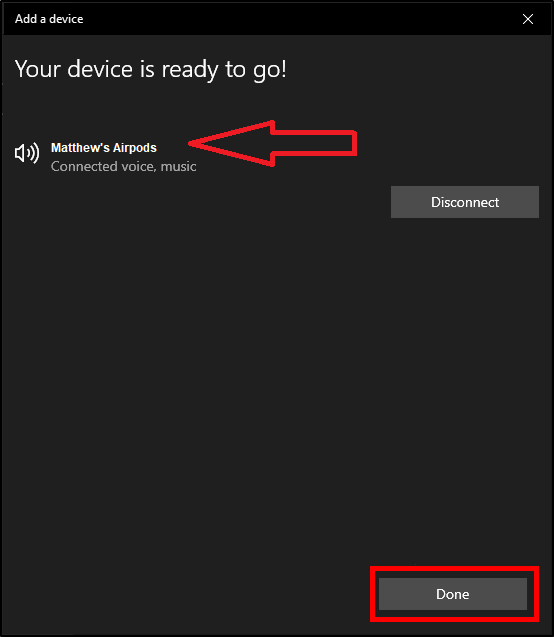Click the rectangular tail of the red arrow
The width and height of the screenshot is (554, 637).
click(314, 143)
